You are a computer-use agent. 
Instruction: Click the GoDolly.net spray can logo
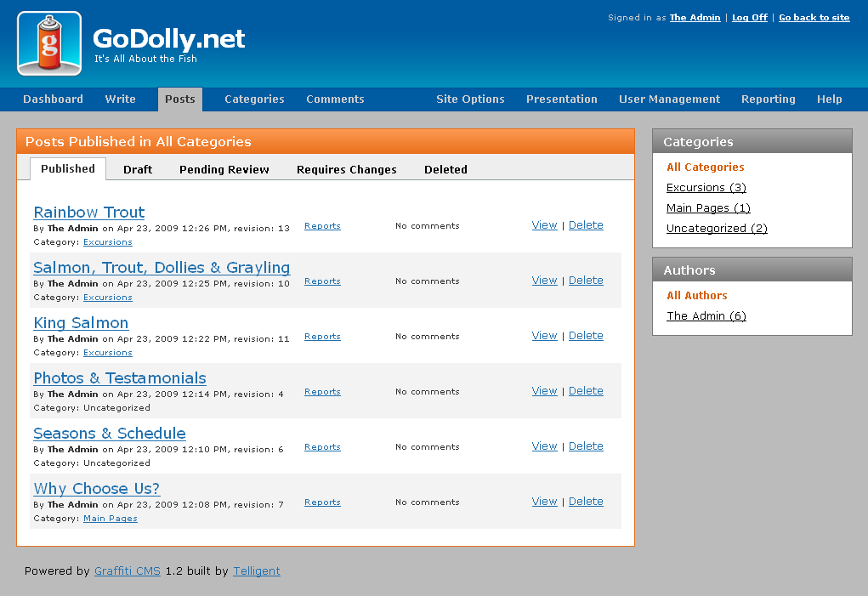pyautogui.click(x=49, y=43)
